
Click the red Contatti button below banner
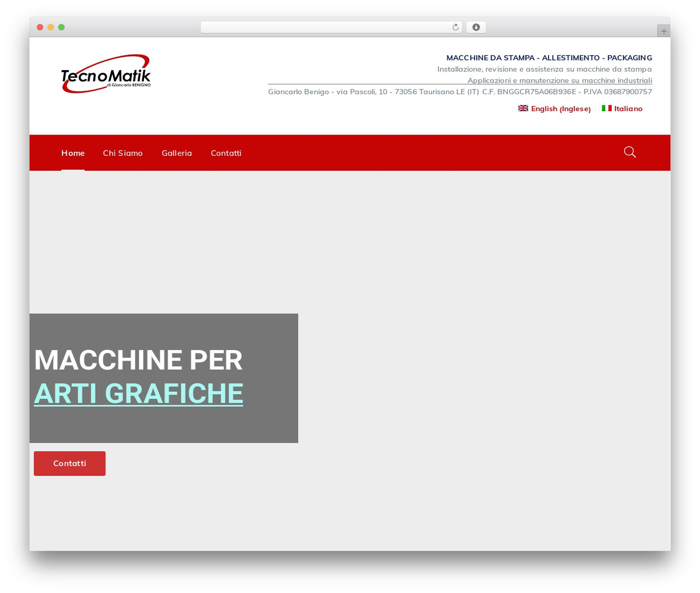click(69, 463)
